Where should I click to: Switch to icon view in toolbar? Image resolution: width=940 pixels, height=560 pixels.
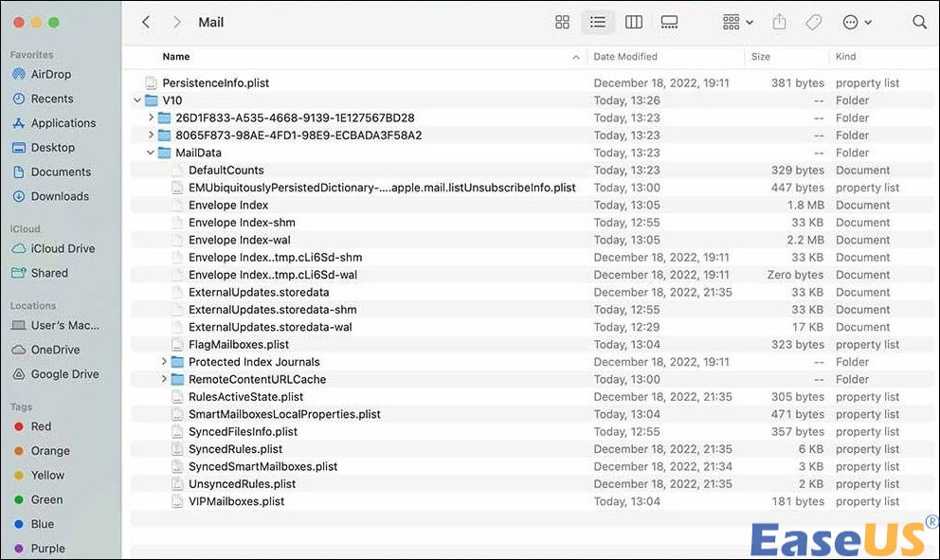tap(562, 22)
